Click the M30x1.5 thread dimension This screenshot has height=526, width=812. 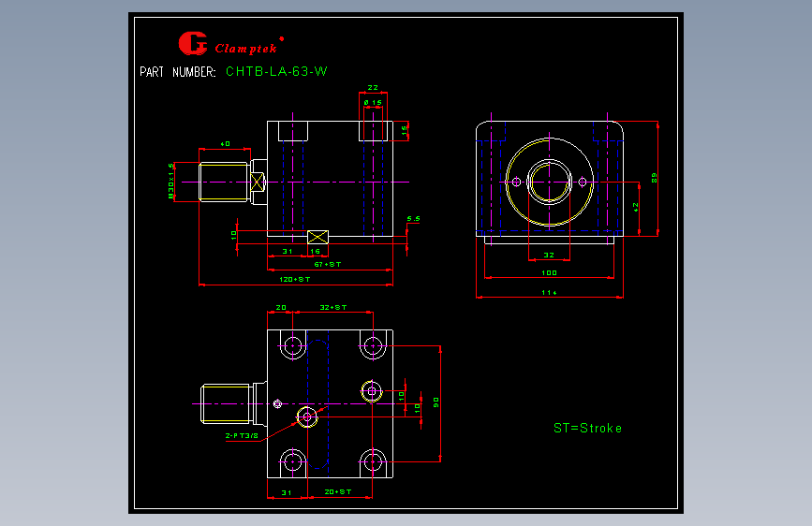coord(170,182)
